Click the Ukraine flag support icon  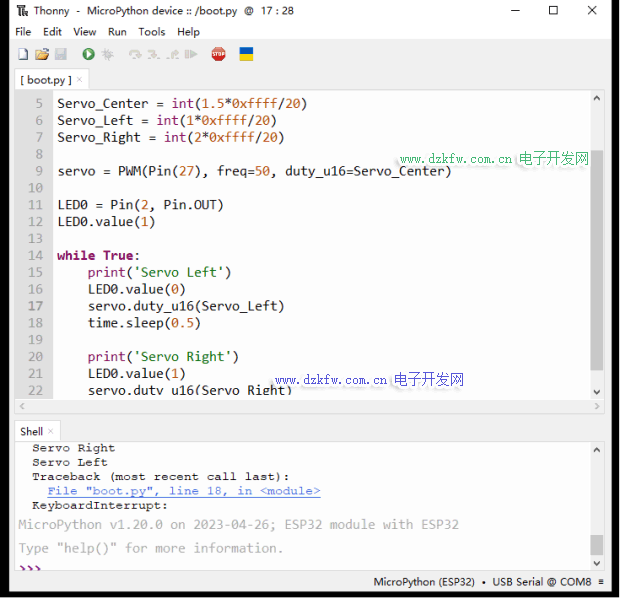[x=246, y=54]
